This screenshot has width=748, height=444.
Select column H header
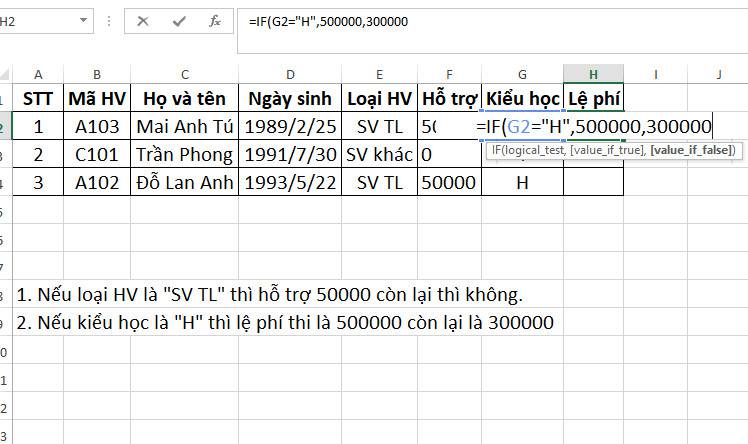pyautogui.click(x=593, y=74)
